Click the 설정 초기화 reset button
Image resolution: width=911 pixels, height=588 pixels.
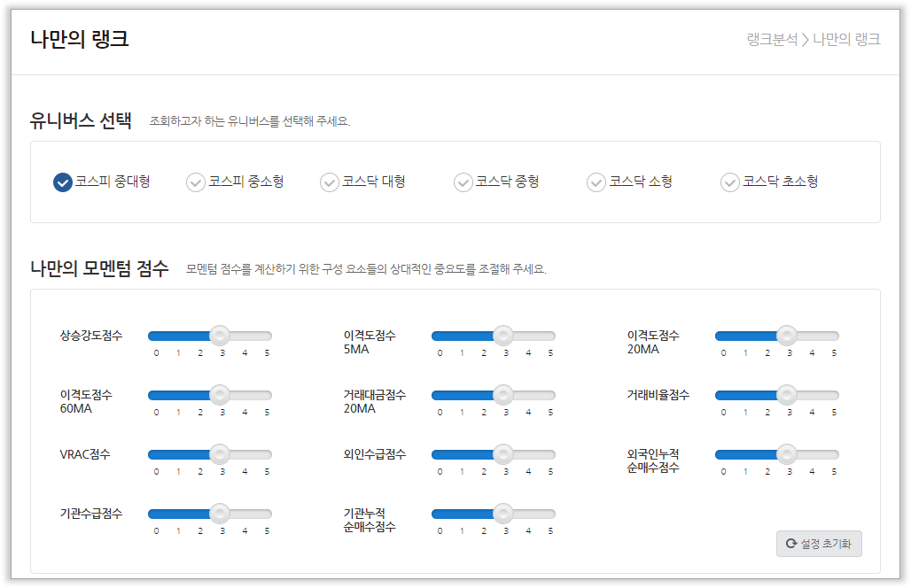tap(819, 544)
